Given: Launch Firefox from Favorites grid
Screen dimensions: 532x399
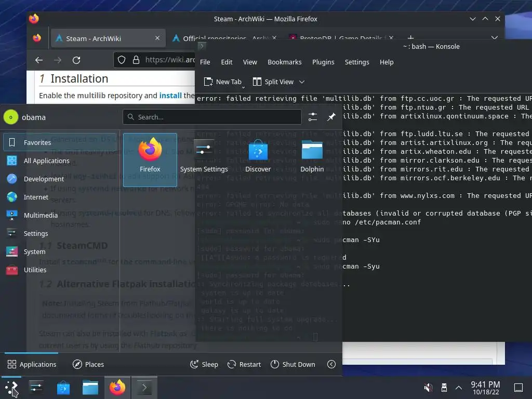Looking at the screenshot, I should coord(150,160).
